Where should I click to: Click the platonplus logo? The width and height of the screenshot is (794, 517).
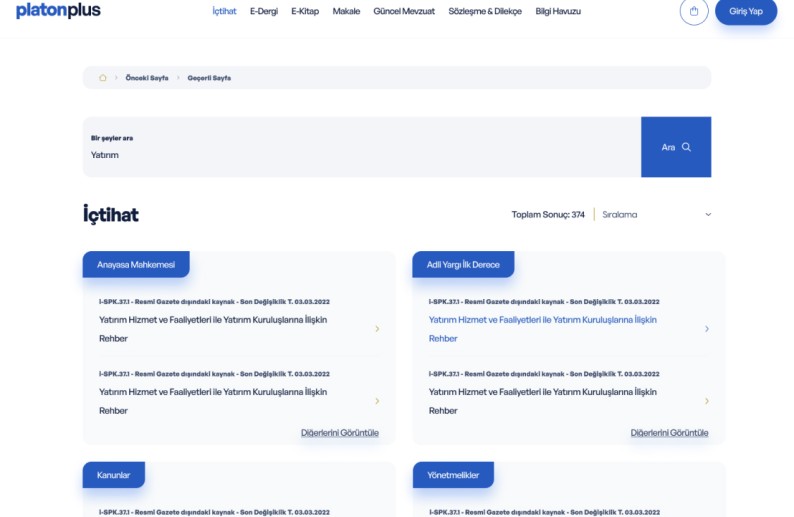coord(58,11)
